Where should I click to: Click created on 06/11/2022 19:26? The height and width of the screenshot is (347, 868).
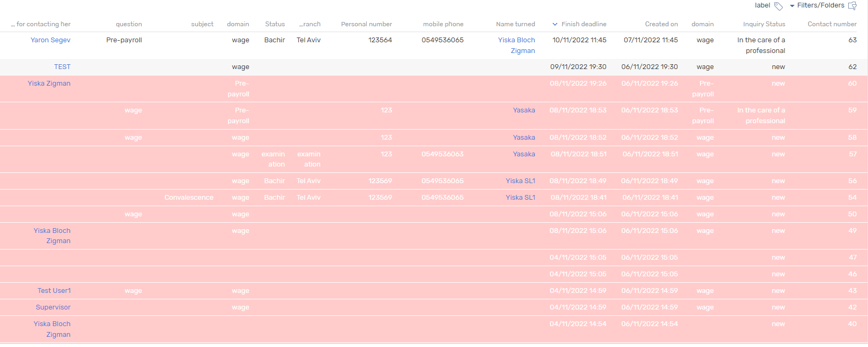tap(650, 84)
